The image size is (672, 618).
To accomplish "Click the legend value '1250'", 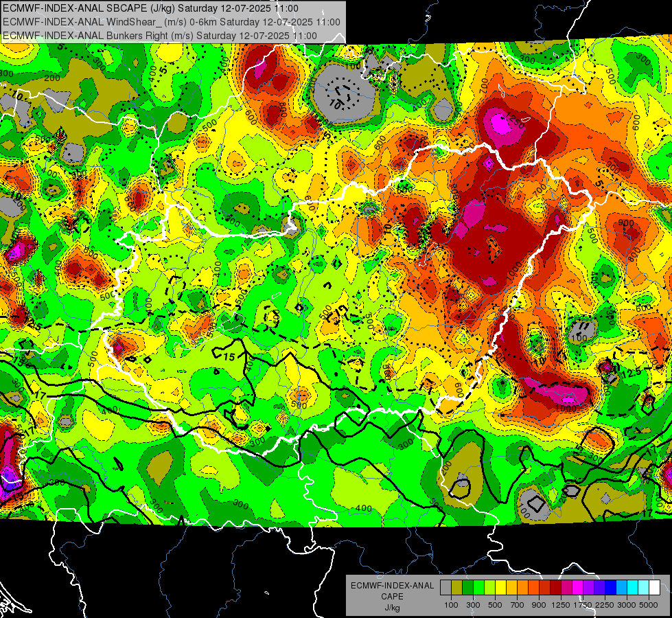I will click(x=561, y=605).
